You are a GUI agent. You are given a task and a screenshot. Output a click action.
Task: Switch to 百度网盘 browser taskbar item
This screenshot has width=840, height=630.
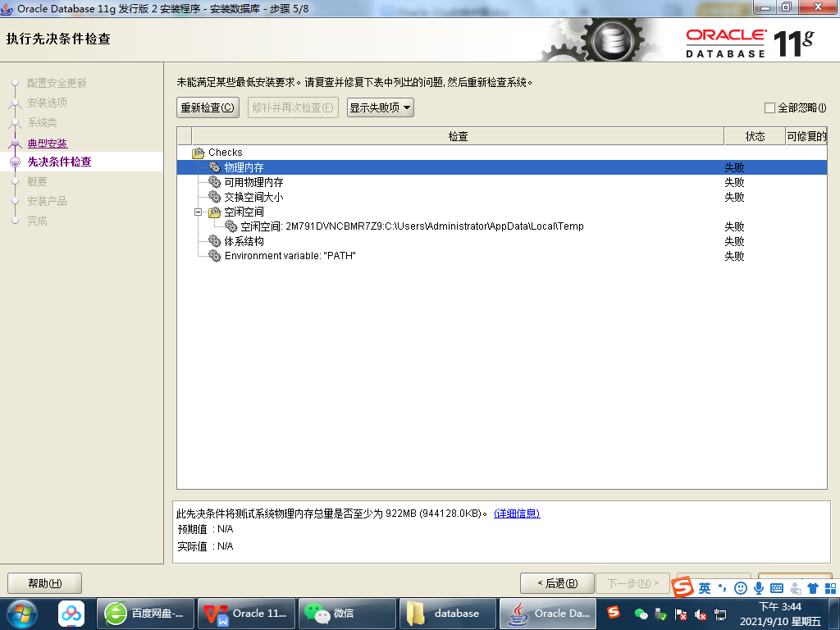(144, 614)
